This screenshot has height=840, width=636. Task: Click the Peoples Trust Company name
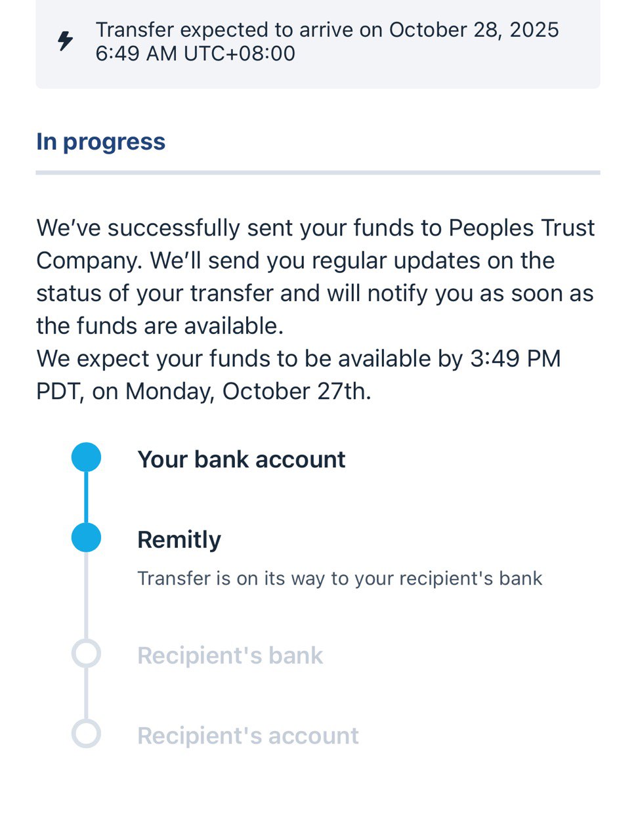tap(522, 228)
